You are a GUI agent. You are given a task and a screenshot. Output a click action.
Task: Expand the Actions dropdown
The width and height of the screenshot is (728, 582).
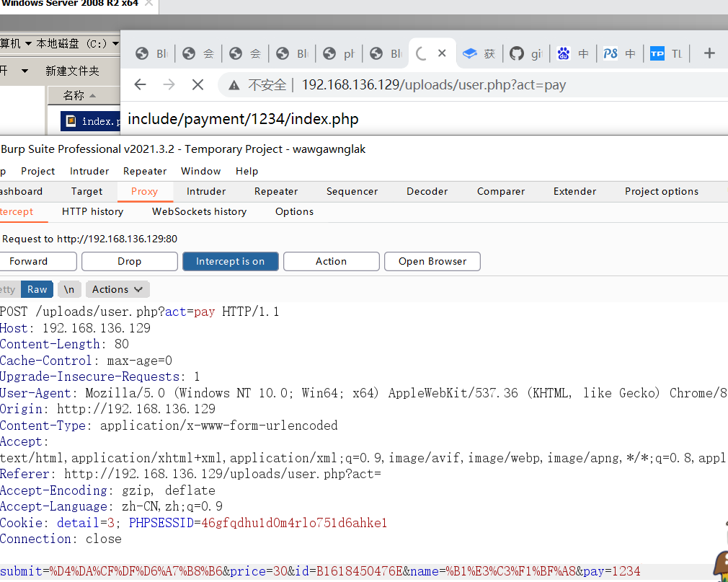click(x=117, y=289)
